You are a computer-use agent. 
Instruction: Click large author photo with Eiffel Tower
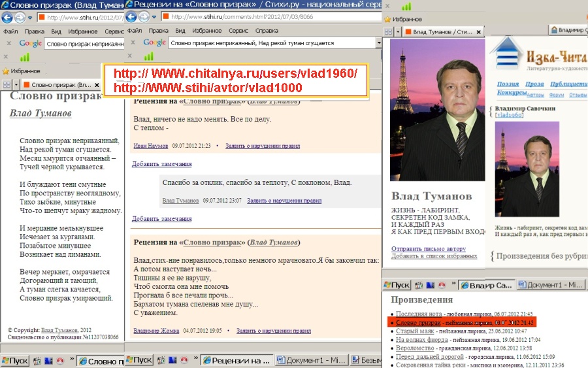(437, 110)
